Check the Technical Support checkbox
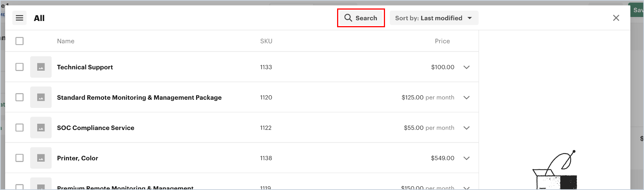The width and height of the screenshot is (644, 190). [20, 67]
